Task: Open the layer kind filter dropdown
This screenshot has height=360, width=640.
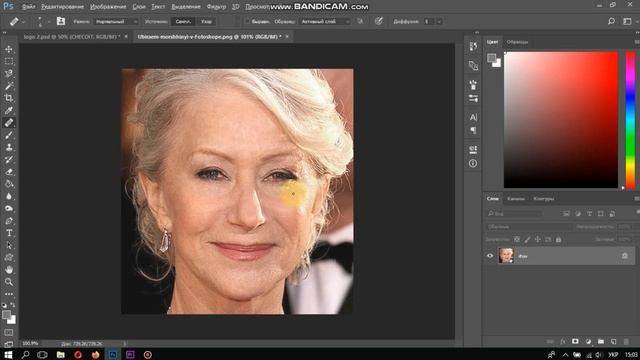Action: pos(514,213)
